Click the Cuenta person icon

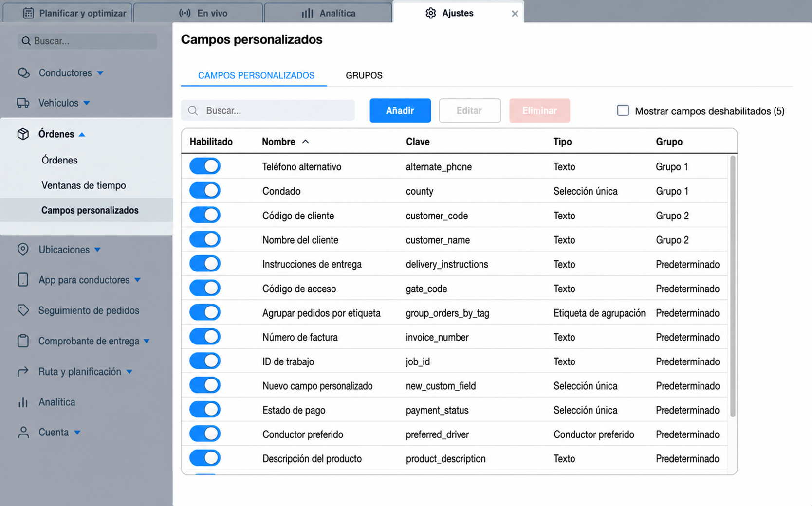23,433
